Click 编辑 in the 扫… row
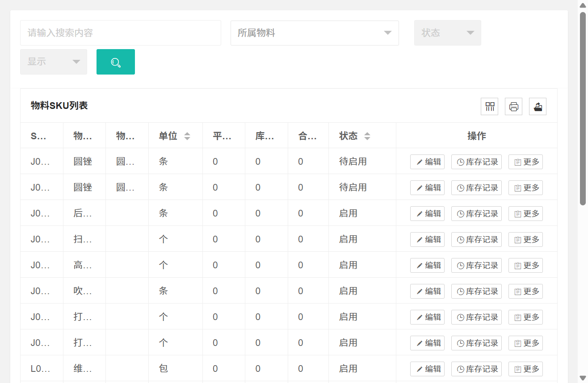 427,239
